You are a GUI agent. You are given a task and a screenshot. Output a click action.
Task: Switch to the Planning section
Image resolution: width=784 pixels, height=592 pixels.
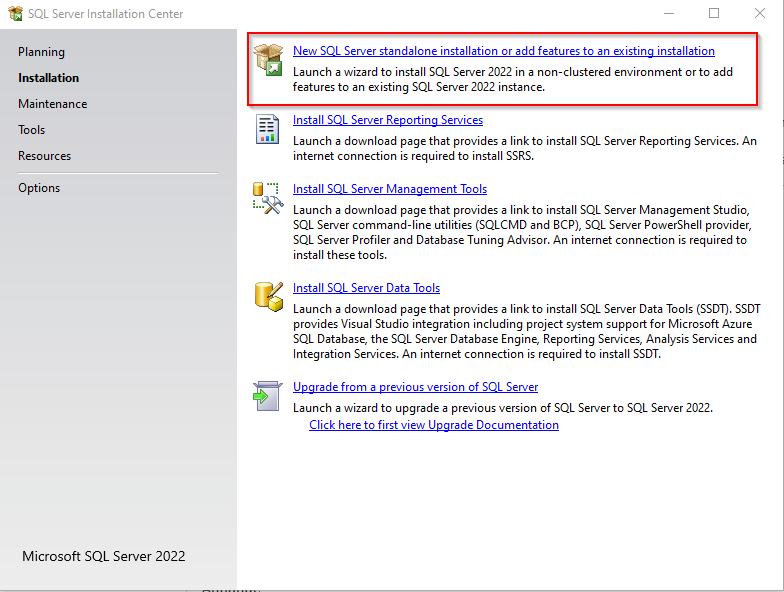pos(41,52)
